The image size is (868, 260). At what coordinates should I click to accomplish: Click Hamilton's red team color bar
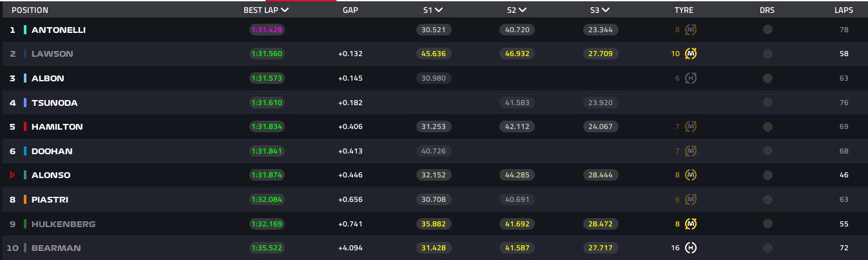pyautogui.click(x=25, y=126)
